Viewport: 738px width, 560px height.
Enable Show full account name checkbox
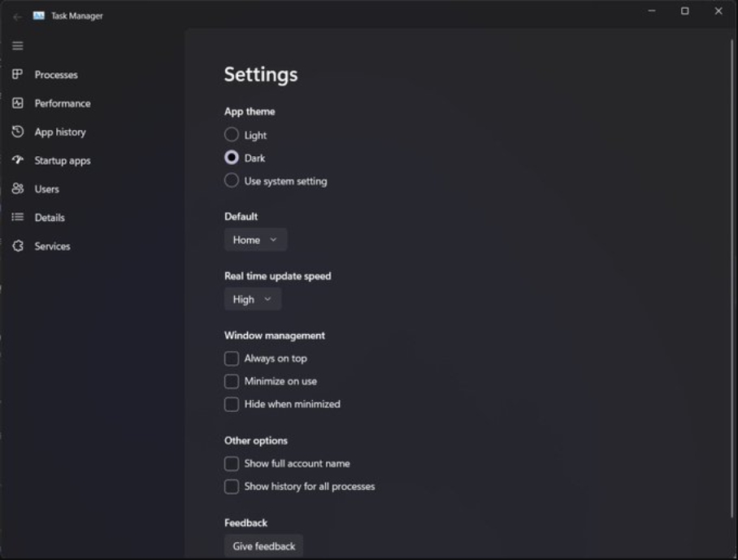pos(231,463)
